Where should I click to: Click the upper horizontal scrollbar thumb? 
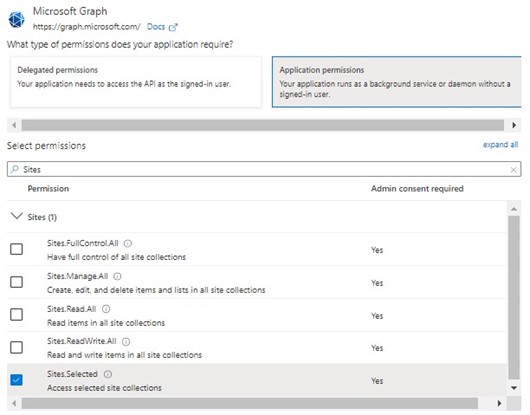point(263,125)
